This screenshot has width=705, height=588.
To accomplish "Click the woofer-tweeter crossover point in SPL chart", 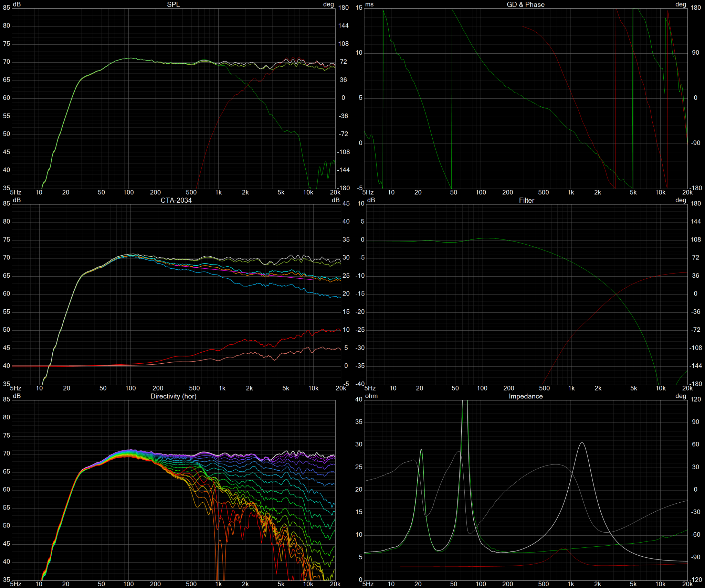I will point(246,85).
